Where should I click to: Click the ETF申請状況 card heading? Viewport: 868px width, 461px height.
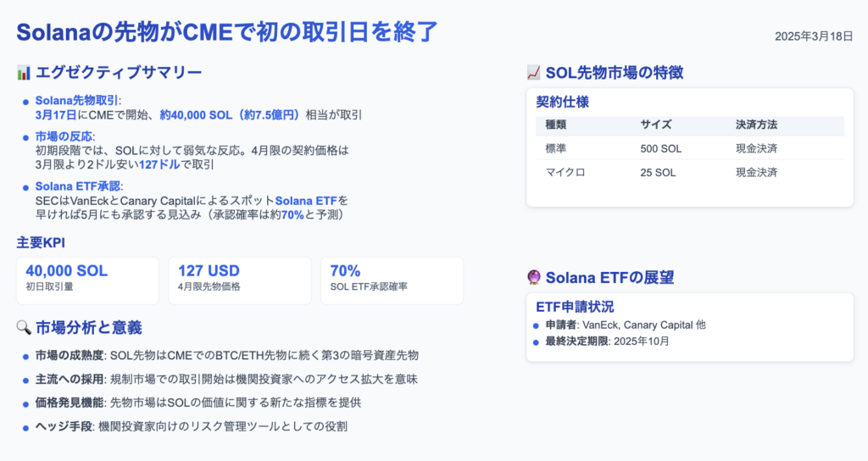pyautogui.click(x=575, y=307)
